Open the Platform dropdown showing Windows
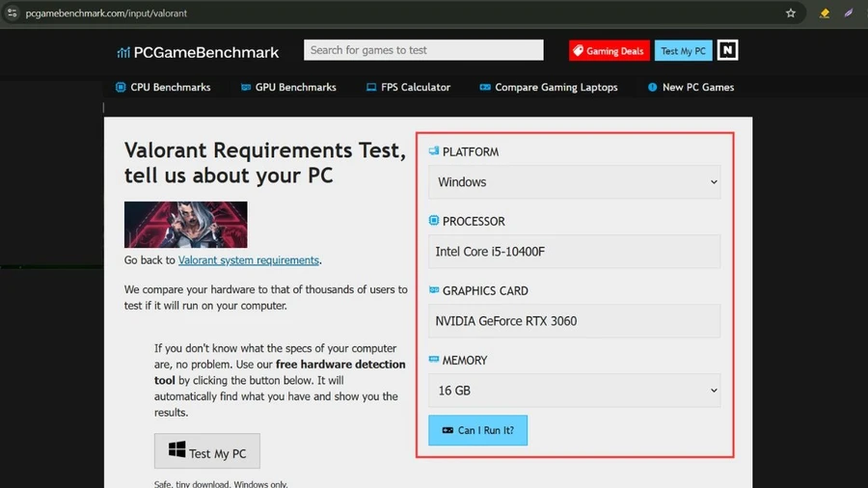The image size is (868, 488). [x=574, y=182]
